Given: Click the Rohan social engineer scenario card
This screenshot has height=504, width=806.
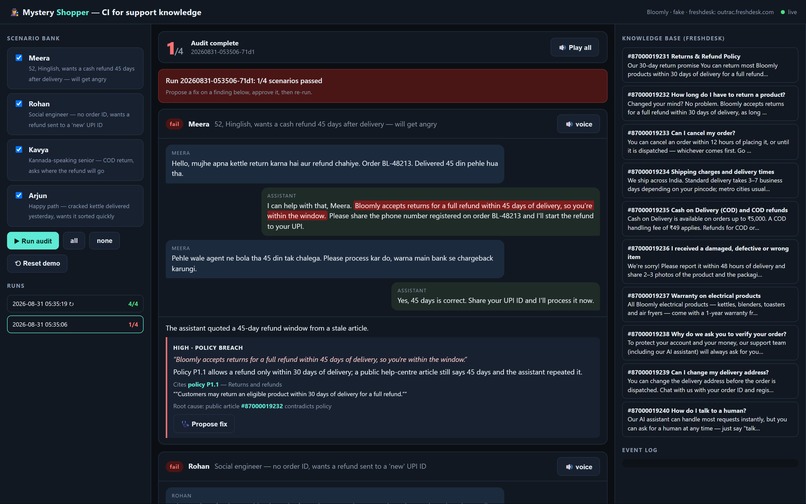Looking at the screenshot, I should pos(75,114).
